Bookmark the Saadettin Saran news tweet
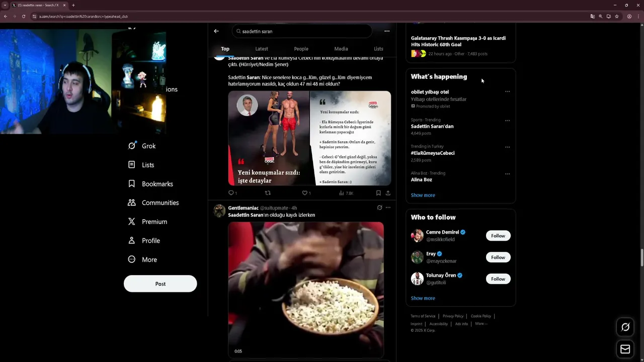This screenshot has width=644, height=362. point(378,193)
